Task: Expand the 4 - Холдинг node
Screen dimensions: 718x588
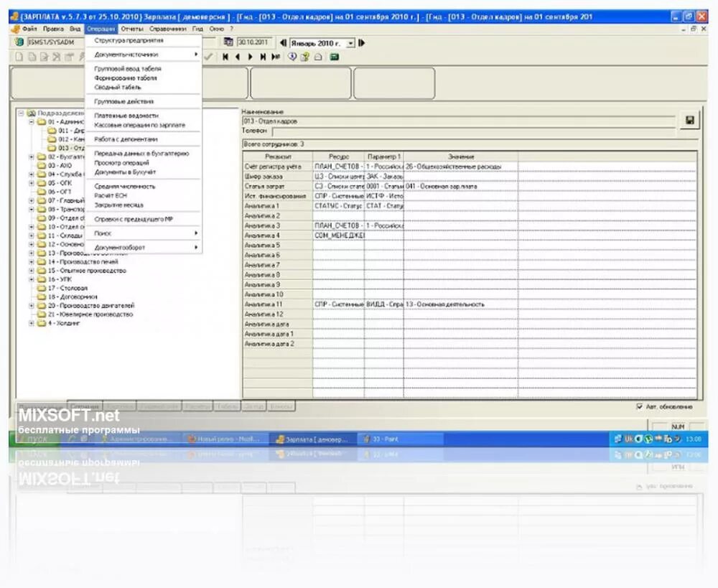Action: coord(32,323)
